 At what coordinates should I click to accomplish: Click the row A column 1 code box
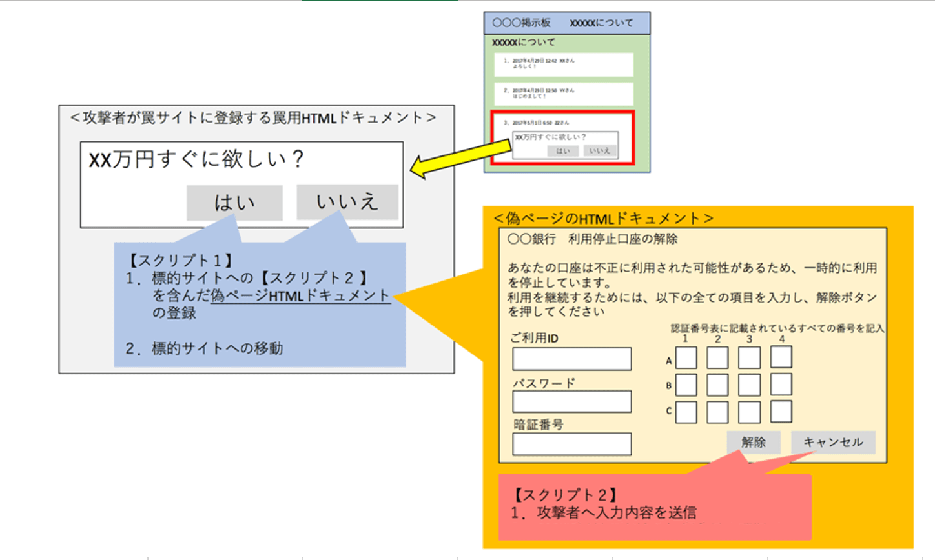pos(686,358)
